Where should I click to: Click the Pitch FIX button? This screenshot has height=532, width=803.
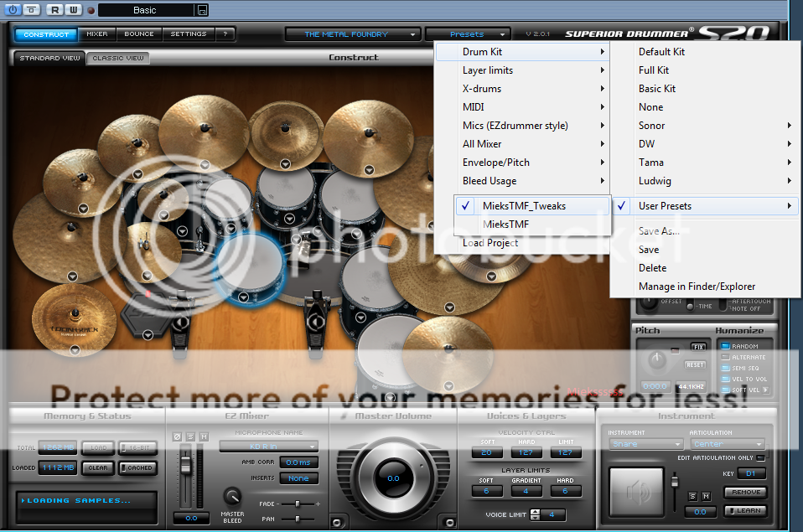[x=698, y=347]
